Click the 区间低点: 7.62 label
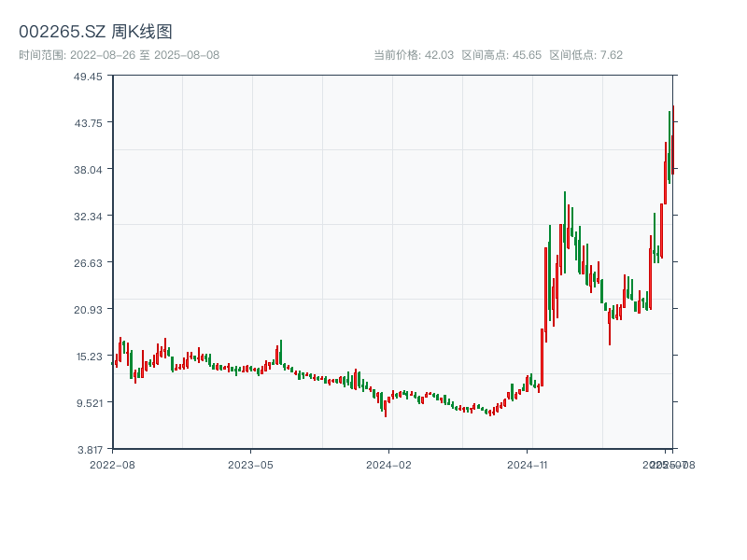Image resolution: width=747 pixels, height=560 pixels. 586,55
